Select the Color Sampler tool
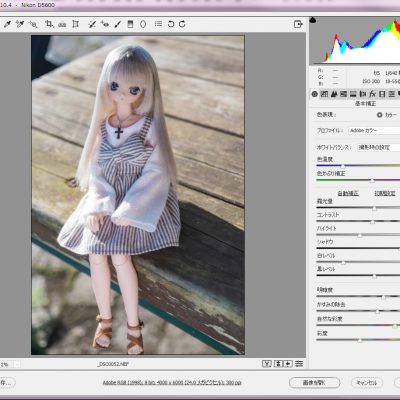Viewport: 400px width, 400px height. pyautogui.click(x=20, y=24)
